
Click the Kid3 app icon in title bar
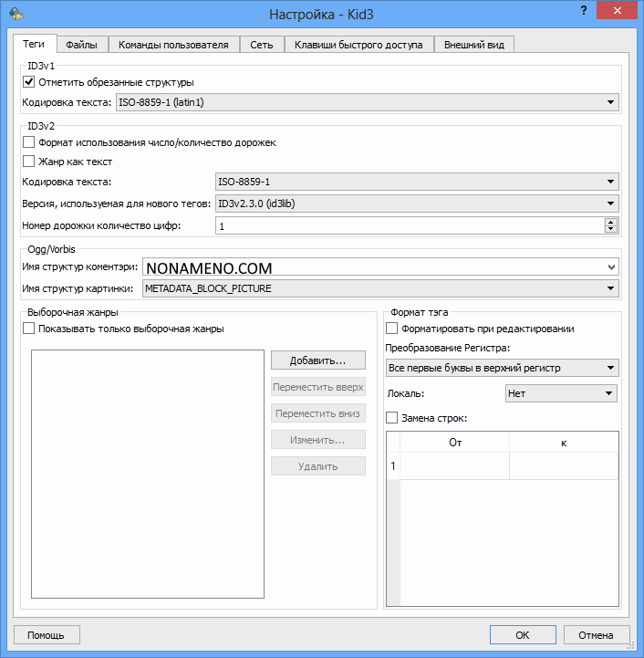(16, 14)
